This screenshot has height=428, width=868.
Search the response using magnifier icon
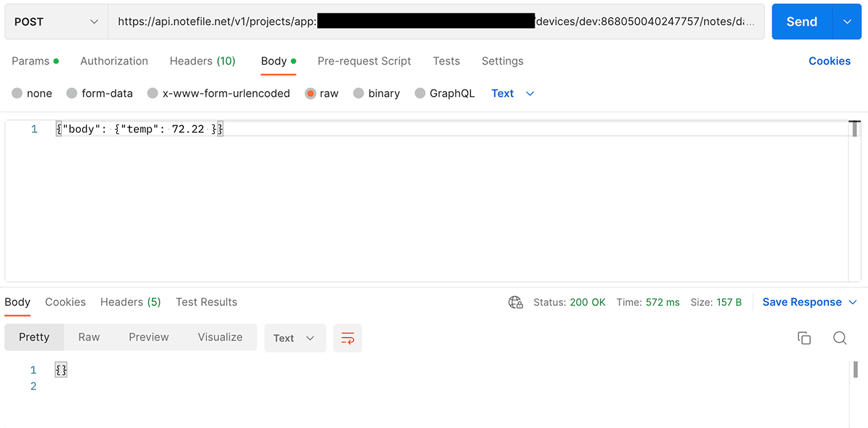coord(840,338)
